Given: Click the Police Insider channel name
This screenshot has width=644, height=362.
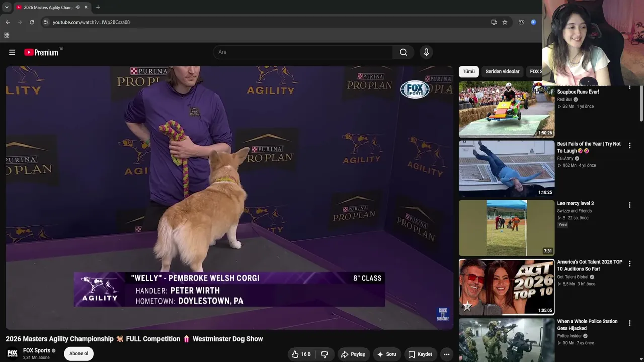Looking at the screenshot, I should [x=570, y=336].
